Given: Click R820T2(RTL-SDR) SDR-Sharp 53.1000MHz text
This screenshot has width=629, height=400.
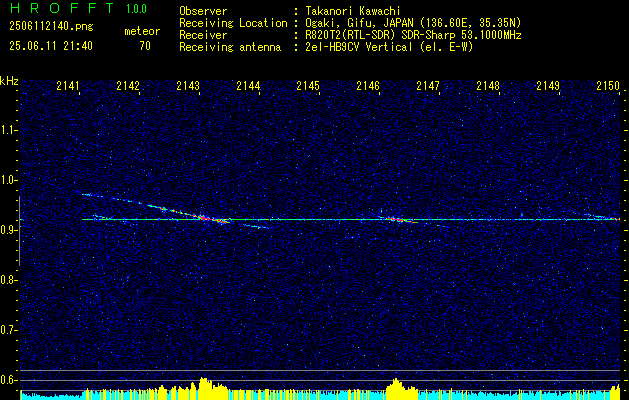Looking at the screenshot, I should tap(414, 35).
